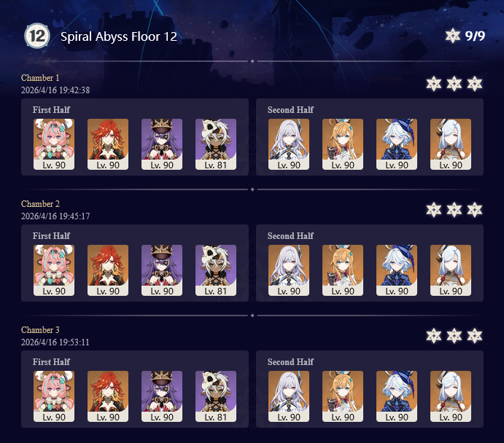Click the Chamber 3 label
504x443 pixels.
point(40,330)
